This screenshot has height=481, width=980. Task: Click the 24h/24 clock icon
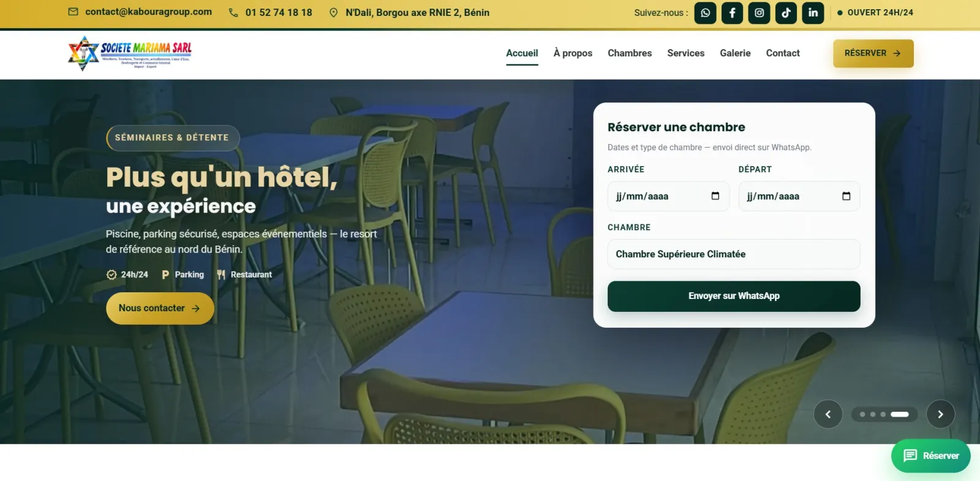(x=111, y=275)
